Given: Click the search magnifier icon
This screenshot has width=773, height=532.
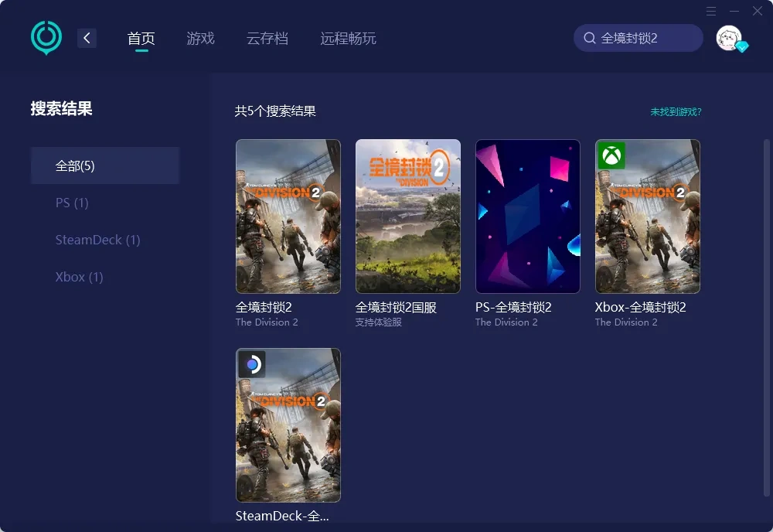Looking at the screenshot, I should tap(589, 38).
